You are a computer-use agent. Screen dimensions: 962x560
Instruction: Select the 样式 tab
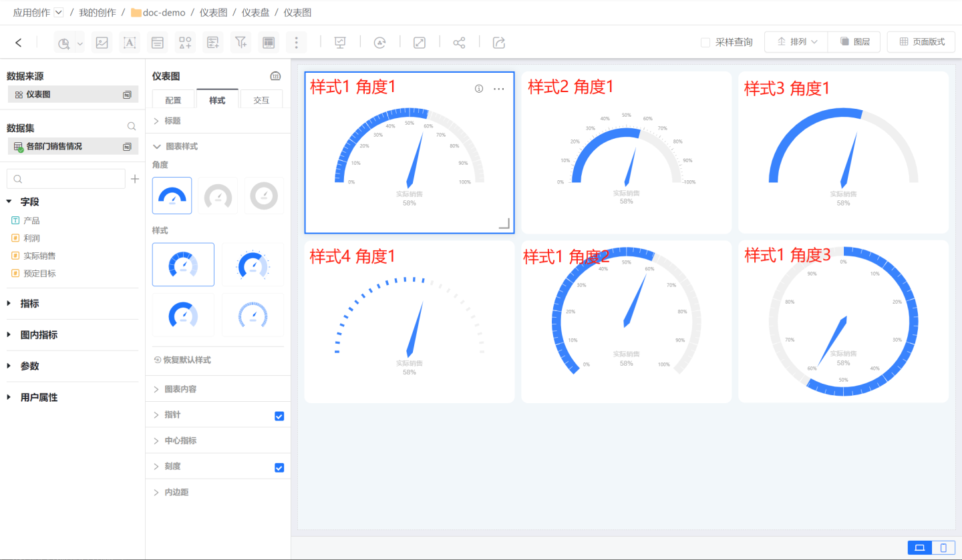click(217, 99)
